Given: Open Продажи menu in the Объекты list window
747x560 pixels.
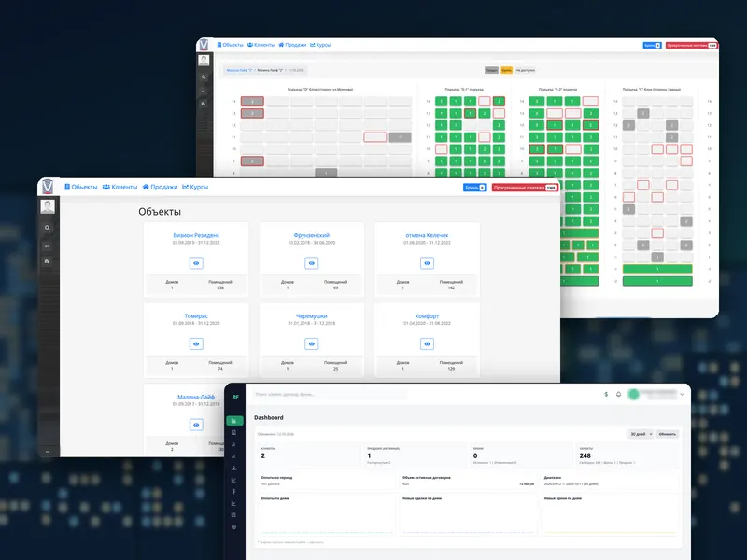Looking at the screenshot, I should [x=160, y=188].
